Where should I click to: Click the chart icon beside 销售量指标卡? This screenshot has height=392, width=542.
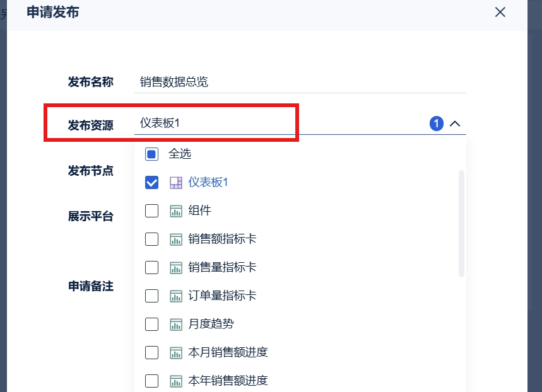pyautogui.click(x=176, y=268)
